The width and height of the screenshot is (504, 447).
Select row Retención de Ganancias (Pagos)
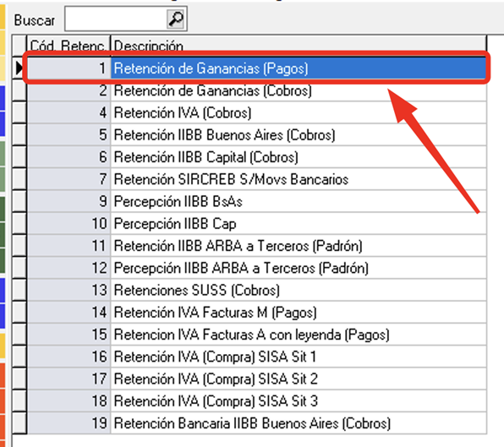pos(257,68)
